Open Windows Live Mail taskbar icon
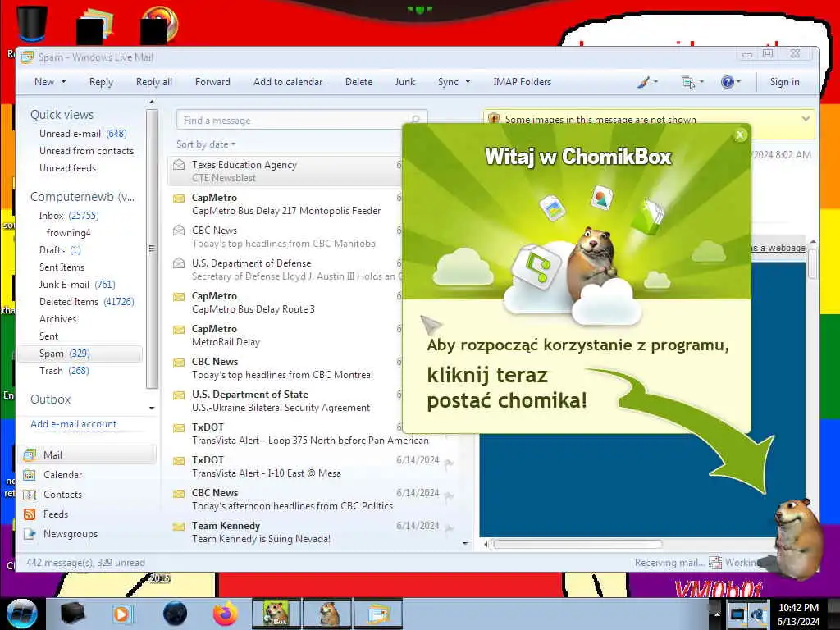 [x=377, y=614]
